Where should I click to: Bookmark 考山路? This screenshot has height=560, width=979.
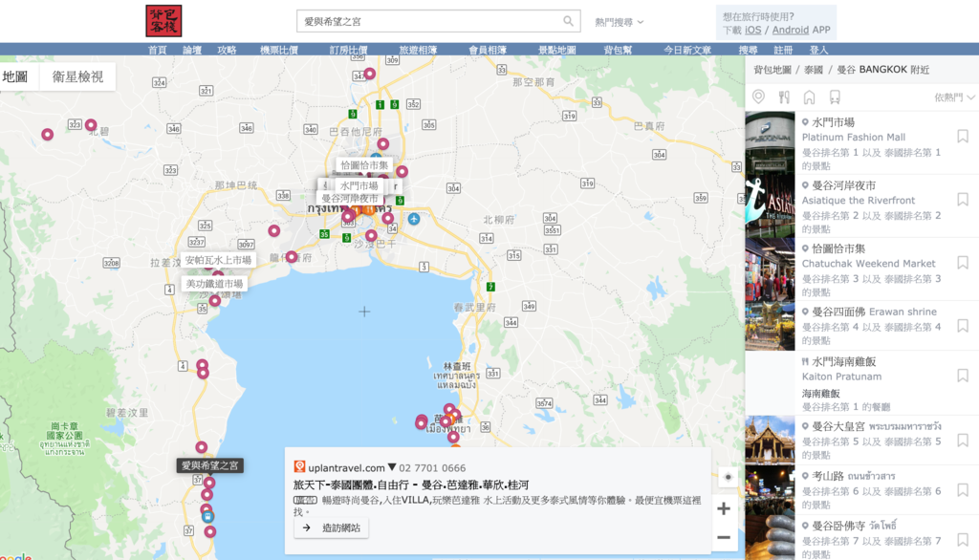pos(963,489)
